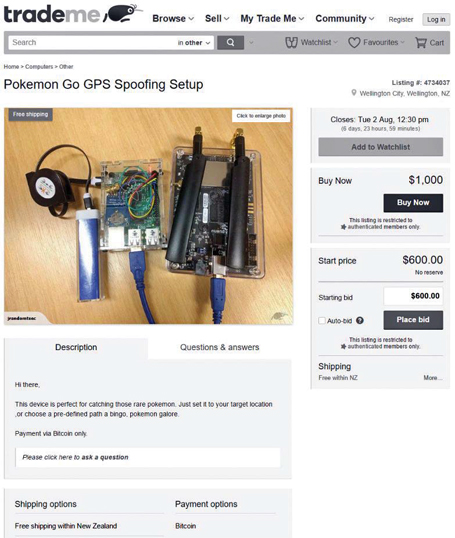Click the Wellington City location pin icon
The width and height of the screenshot is (455, 538).
(x=354, y=93)
